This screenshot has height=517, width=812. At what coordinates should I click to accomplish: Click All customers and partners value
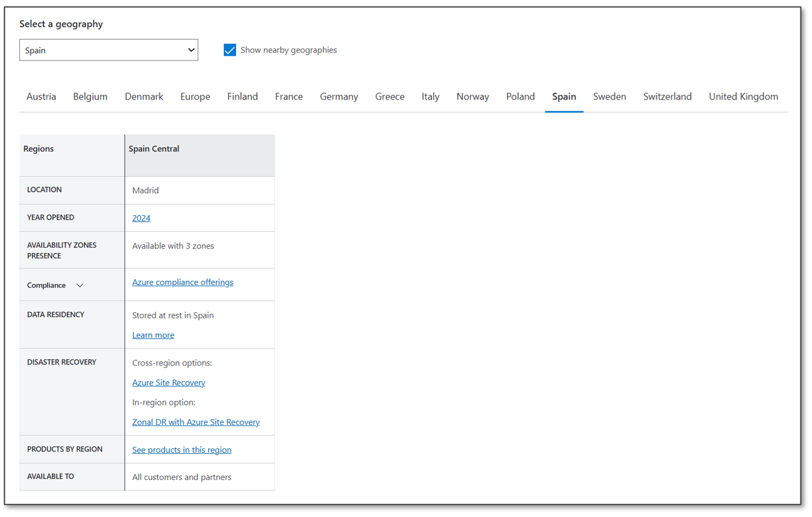click(x=182, y=477)
